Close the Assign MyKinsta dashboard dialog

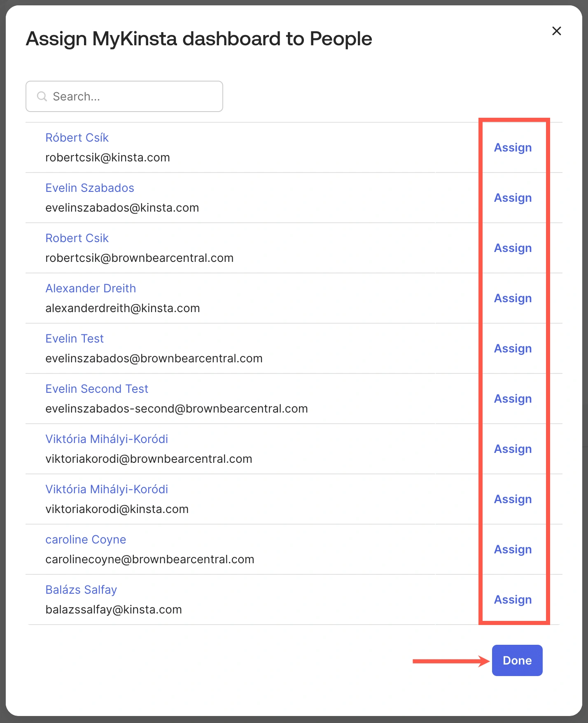coord(556,31)
